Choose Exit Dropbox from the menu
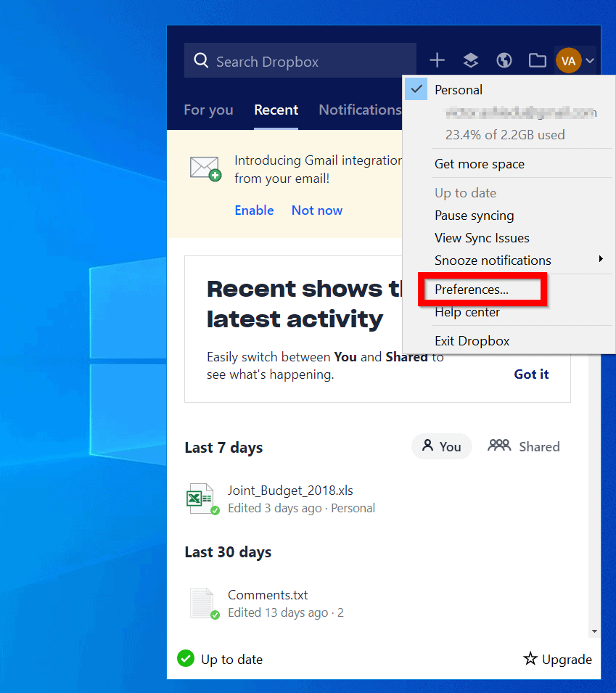The width and height of the screenshot is (616, 693). pos(472,341)
